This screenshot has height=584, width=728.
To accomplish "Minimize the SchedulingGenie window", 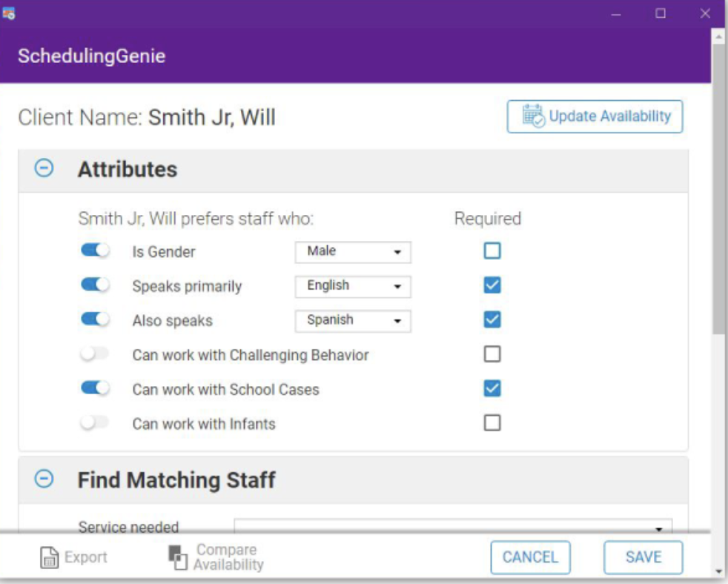I will coord(616,14).
